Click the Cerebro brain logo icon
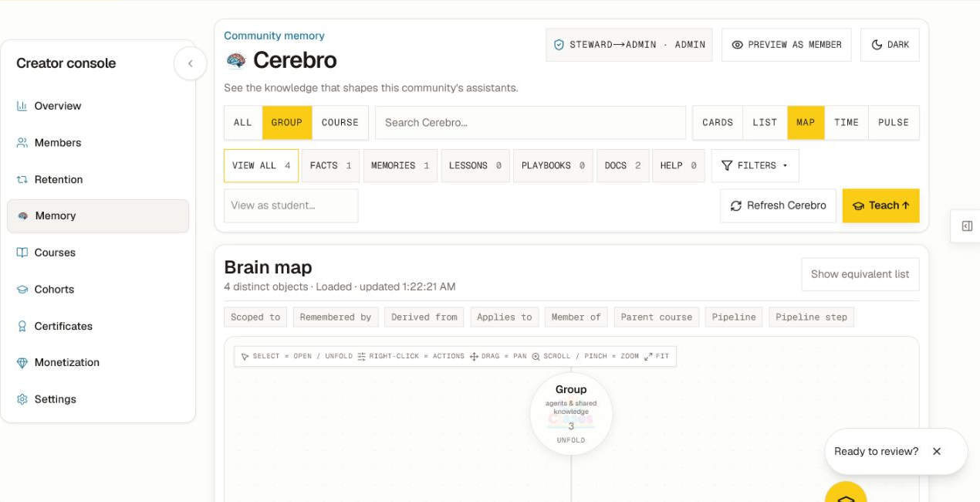Image resolution: width=980 pixels, height=502 pixels. point(235,60)
